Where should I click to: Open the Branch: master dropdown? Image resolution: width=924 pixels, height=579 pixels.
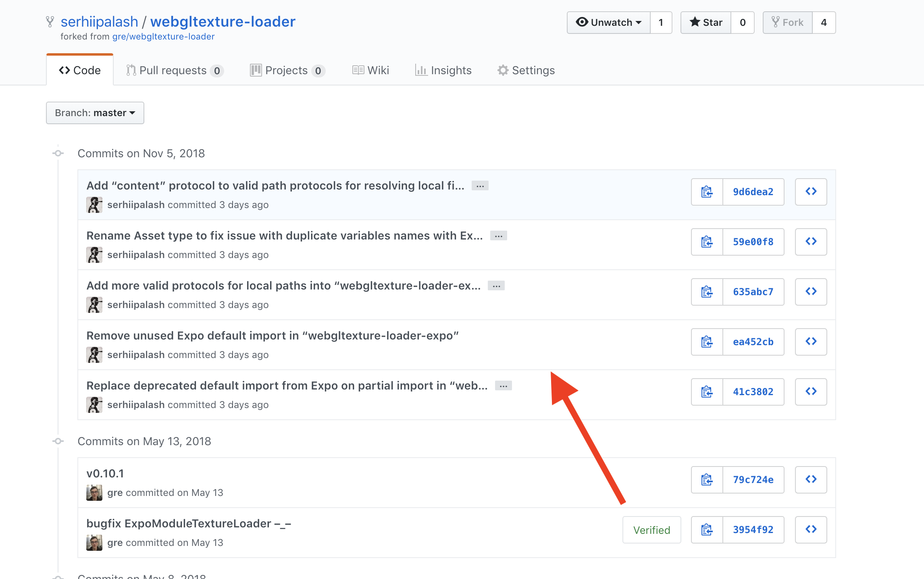coord(95,113)
